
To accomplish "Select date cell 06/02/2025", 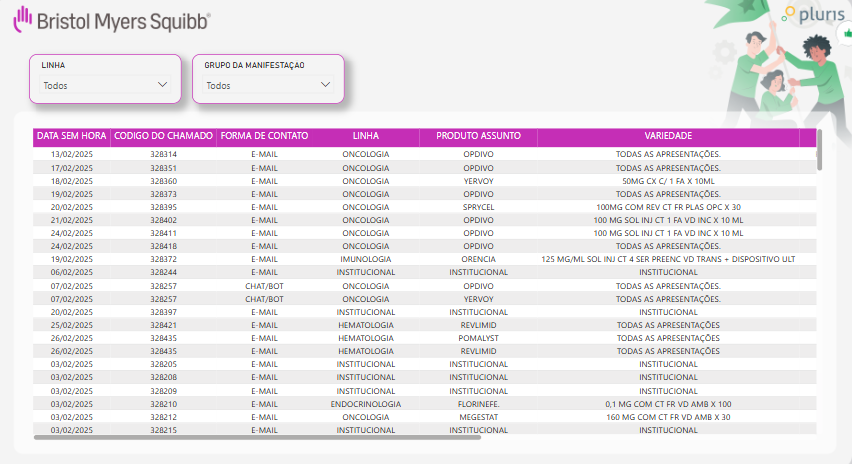I will coord(72,273).
